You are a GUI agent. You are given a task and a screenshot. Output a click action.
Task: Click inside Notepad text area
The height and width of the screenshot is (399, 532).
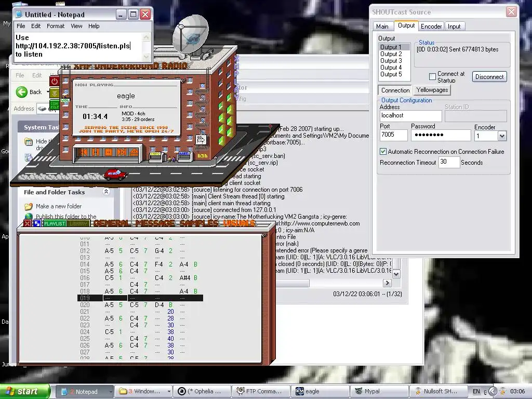(x=78, y=46)
